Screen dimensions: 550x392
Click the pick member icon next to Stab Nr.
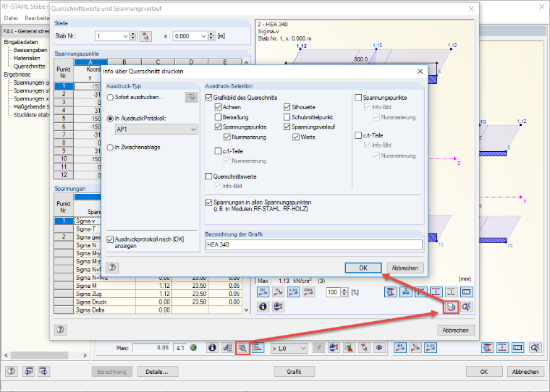click(x=145, y=36)
